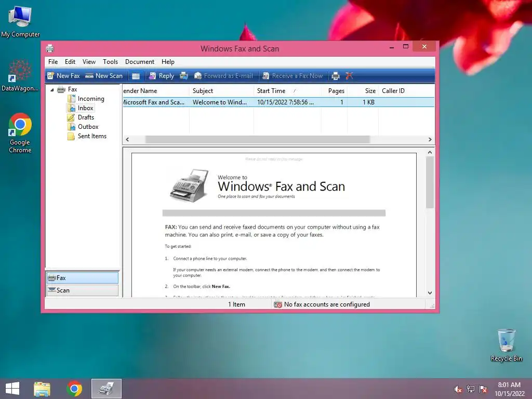Open the DataWagon desktop shortcut
Image resolution: width=532 pixels, height=399 pixels.
coord(20,76)
